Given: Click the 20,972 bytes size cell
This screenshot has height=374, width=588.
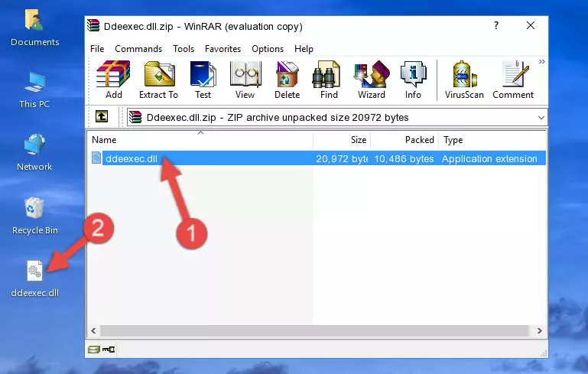Looking at the screenshot, I should [x=342, y=158].
